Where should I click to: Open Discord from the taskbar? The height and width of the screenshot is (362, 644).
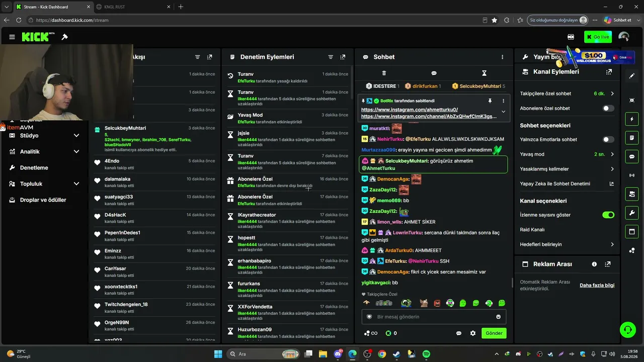[338, 354]
